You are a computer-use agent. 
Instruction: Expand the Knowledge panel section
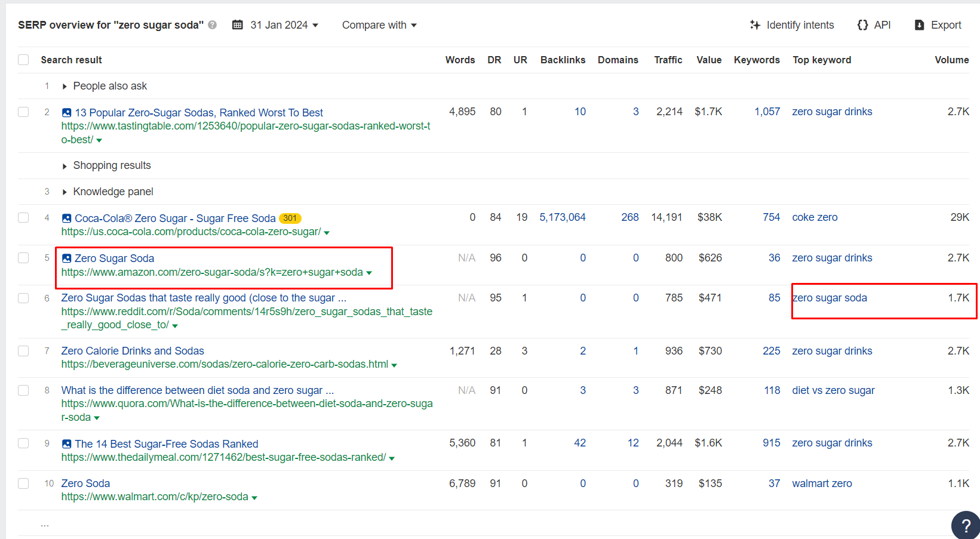(x=64, y=192)
